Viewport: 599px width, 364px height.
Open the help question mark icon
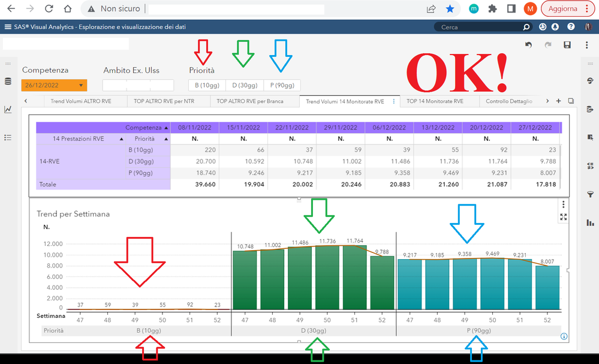tap(571, 27)
